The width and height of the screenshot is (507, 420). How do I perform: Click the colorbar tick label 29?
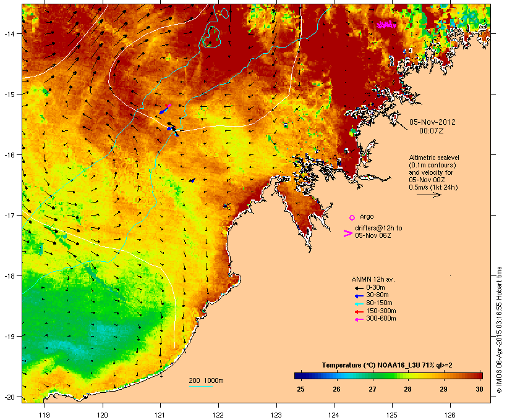pyautogui.click(x=443, y=389)
